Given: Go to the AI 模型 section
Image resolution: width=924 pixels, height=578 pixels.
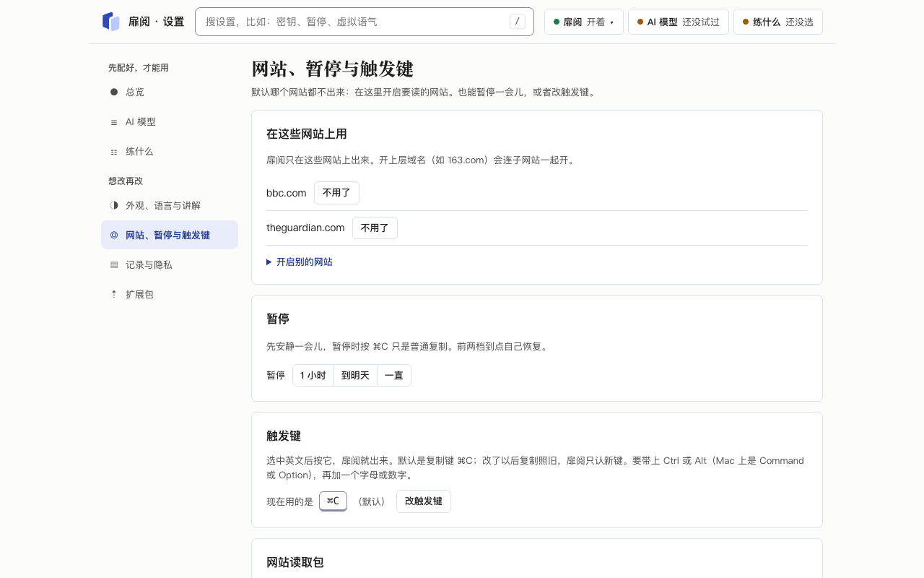Looking at the screenshot, I should (170, 122).
